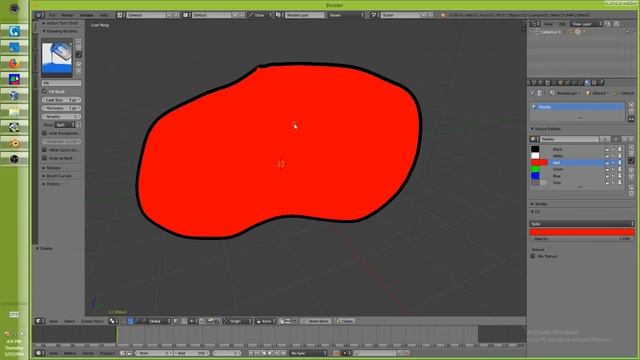Open the Grease Pencil menu in viewport header
The image size is (640, 360).
click(93, 321)
